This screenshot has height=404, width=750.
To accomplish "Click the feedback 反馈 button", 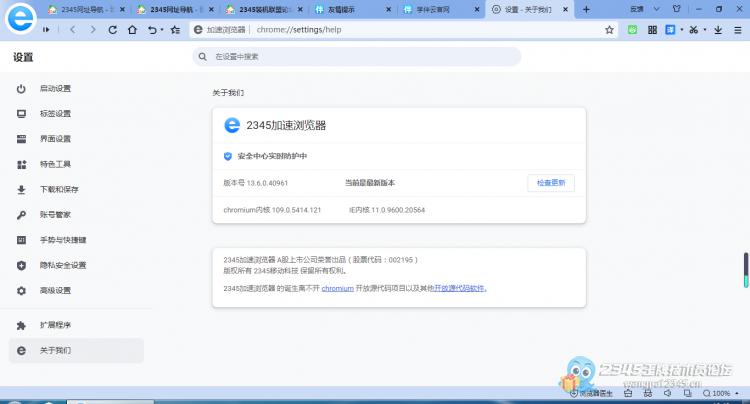I will (x=637, y=9).
